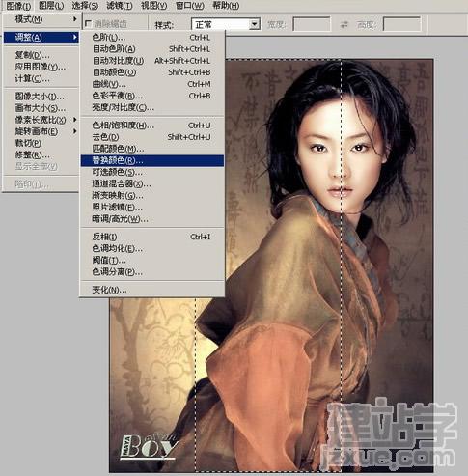Select 亮度/对比度(C)... brightness contrast
This screenshot has height=476, width=468.
(x=152, y=107)
